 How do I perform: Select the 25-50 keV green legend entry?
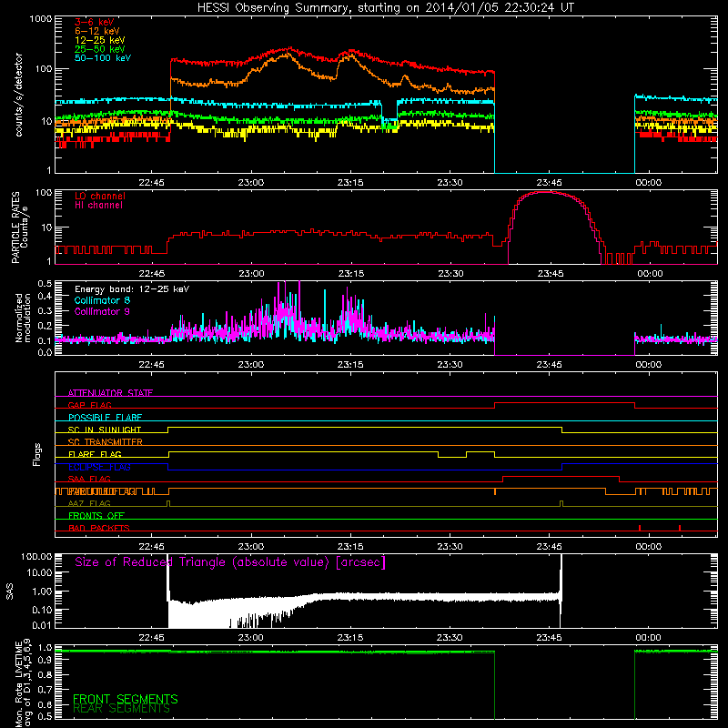coord(99,49)
